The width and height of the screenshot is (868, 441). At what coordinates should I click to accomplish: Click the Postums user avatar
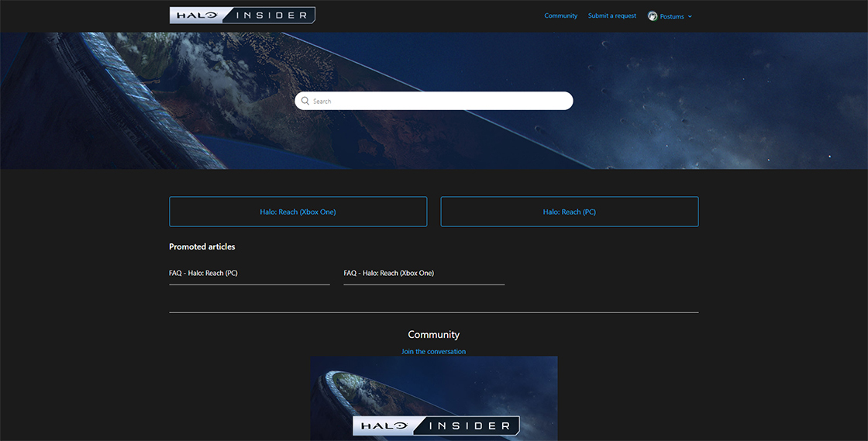(x=653, y=16)
